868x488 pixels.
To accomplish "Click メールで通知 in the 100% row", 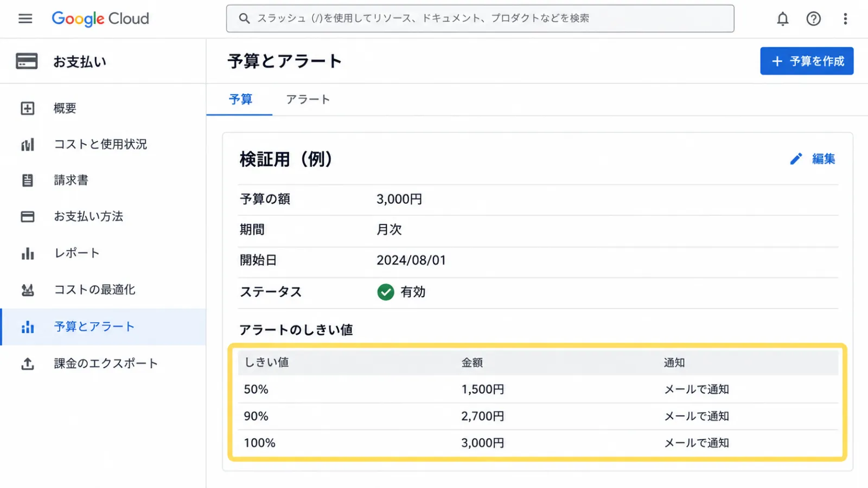I will (697, 443).
